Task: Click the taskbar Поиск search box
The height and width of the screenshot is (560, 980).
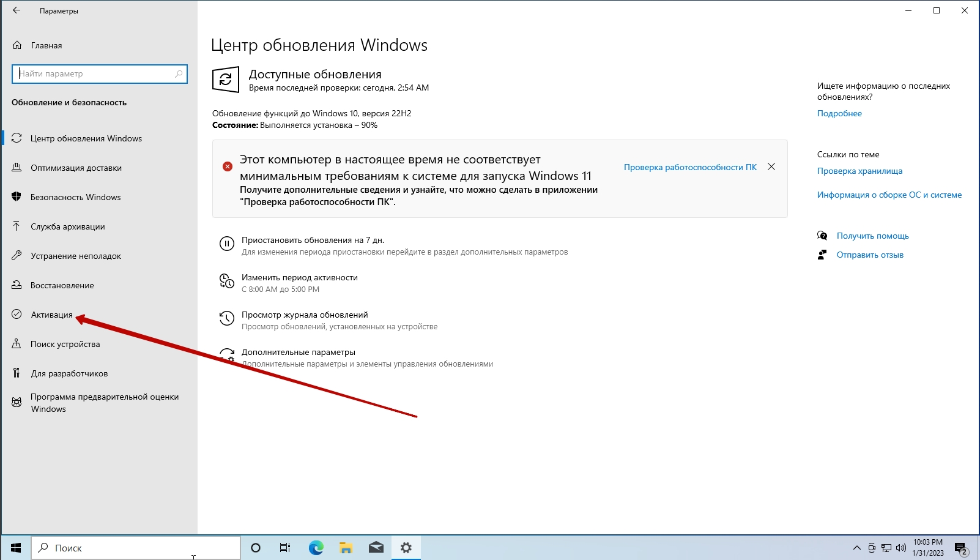Action: click(136, 548)
